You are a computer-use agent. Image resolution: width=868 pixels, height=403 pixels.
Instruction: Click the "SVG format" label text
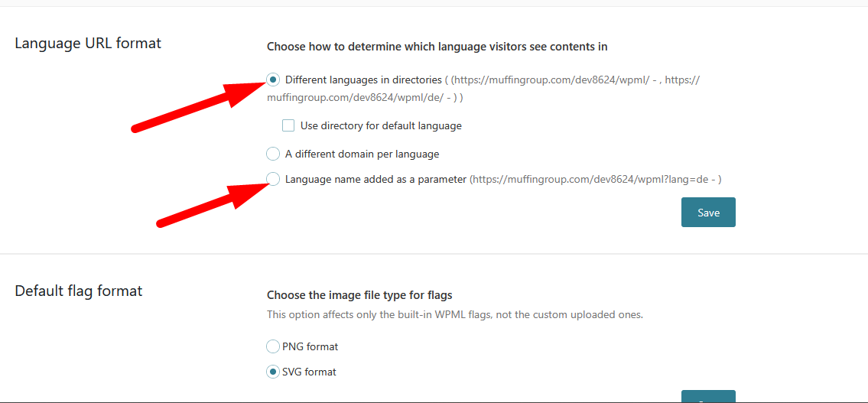click(310, 372)
